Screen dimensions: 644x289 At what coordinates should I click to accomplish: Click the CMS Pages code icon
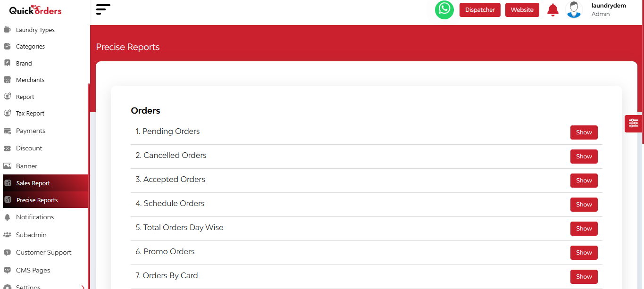point(7,270)
